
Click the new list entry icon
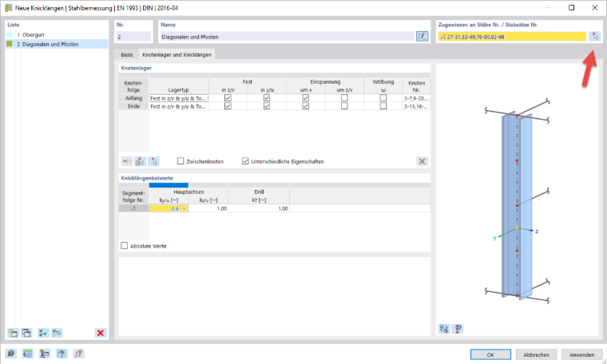pos(13,333)
